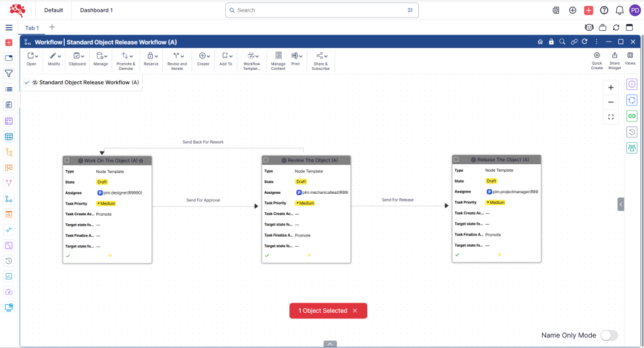Uncheck Standard Object Release Workflow checkbox
This screenshot has width=644, height=348.
coord(26,82)
